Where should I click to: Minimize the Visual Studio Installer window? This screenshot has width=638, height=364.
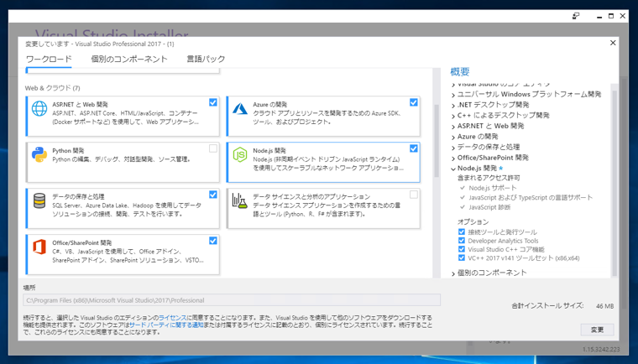599,17
